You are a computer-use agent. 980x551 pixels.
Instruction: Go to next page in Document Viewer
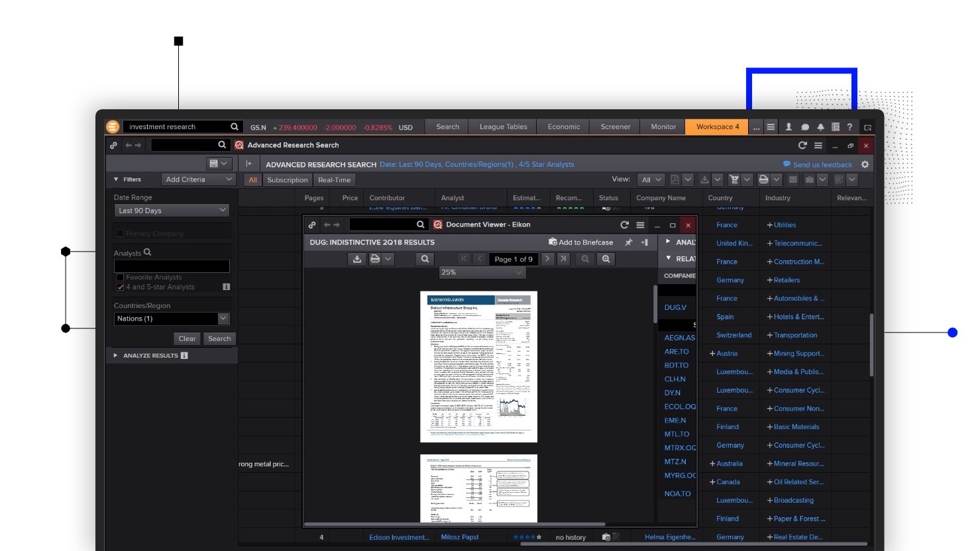click(547, 259)
